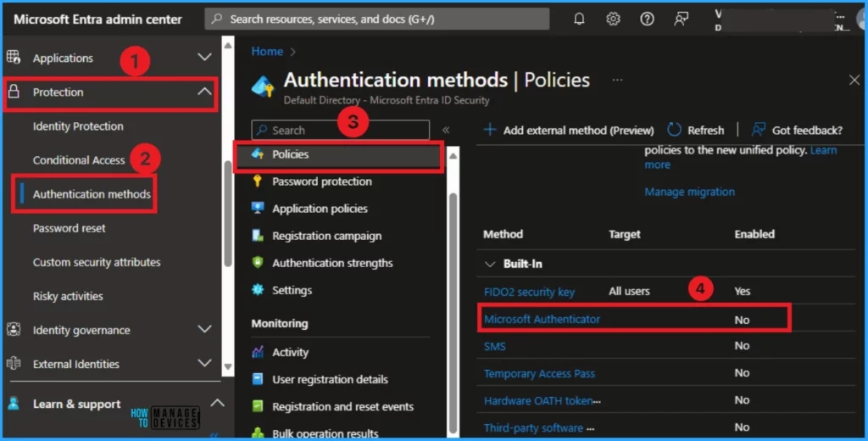
Task: Click the top search resources box
Action: [377, 19]
